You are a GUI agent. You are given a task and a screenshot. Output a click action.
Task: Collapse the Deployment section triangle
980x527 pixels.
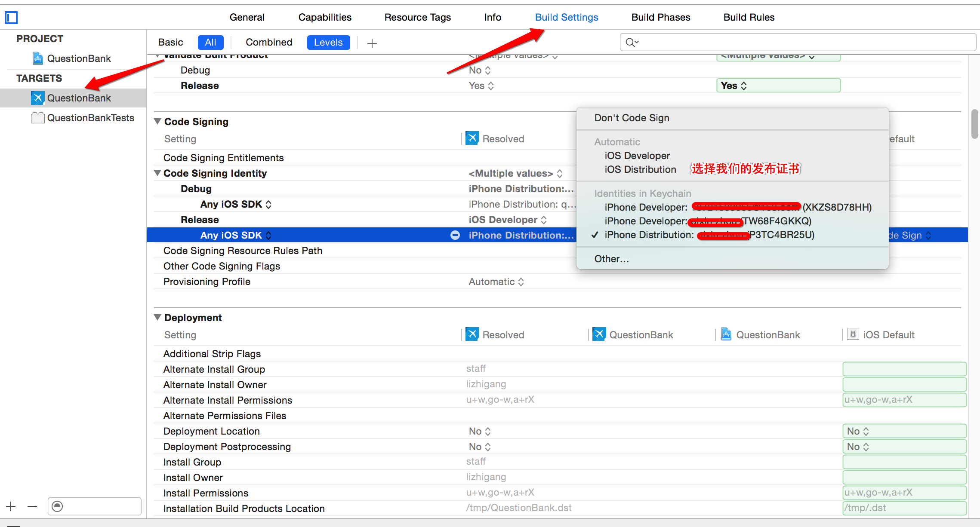158,318
